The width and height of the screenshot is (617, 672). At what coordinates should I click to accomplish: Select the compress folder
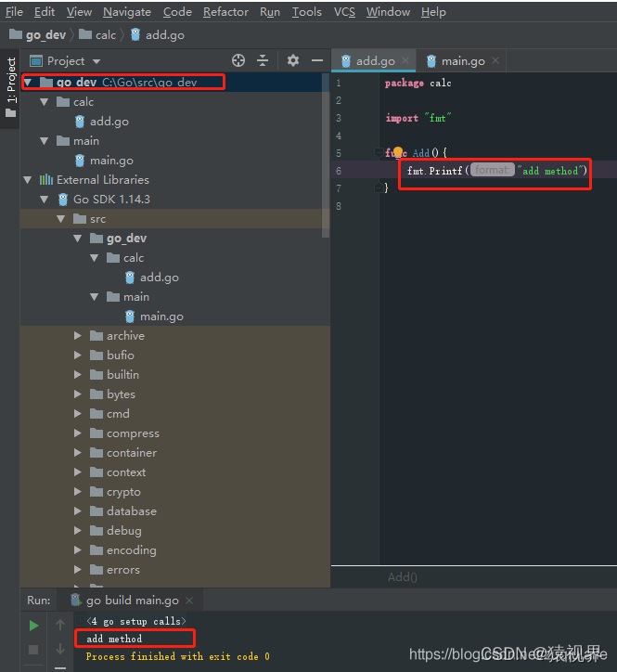(x=133, y=433)
